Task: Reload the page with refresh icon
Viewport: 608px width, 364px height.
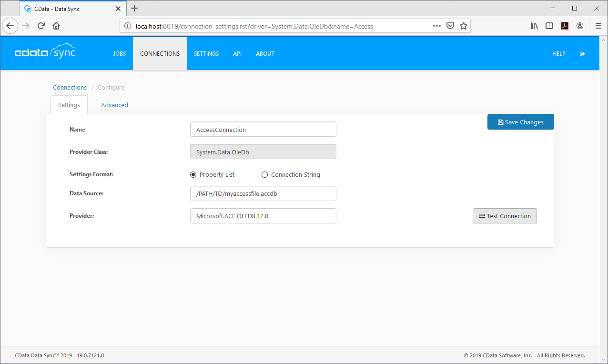Action: pyautogui.click(x=41, y=26)
